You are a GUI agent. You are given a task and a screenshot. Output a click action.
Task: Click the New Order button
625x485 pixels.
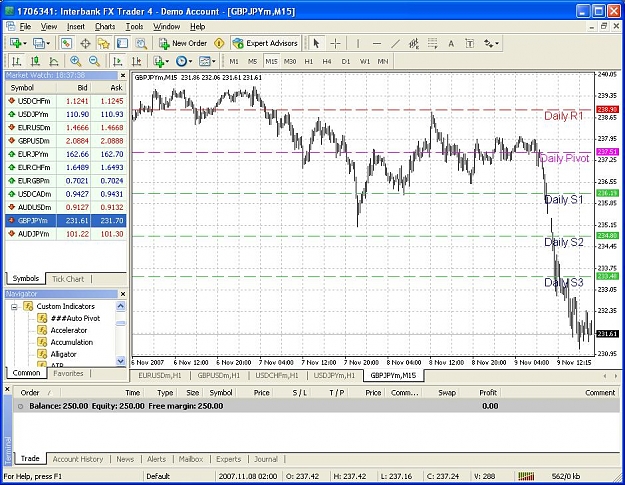[183, 43]
